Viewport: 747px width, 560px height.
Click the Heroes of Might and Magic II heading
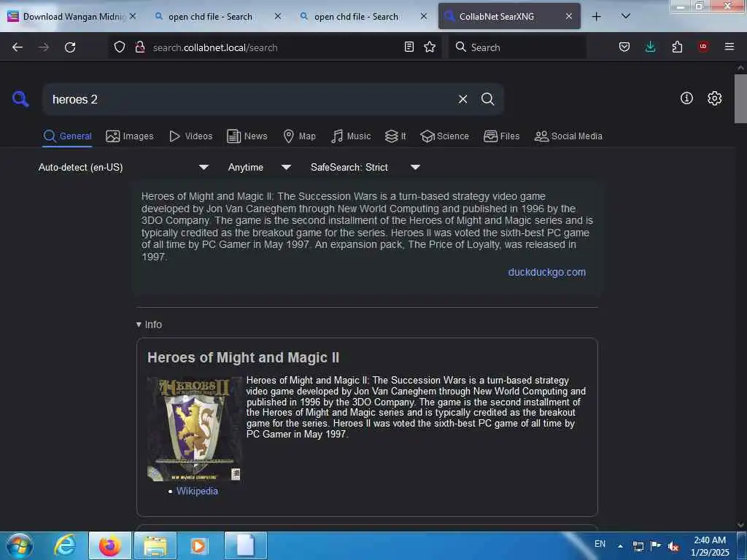coord(243,357)
